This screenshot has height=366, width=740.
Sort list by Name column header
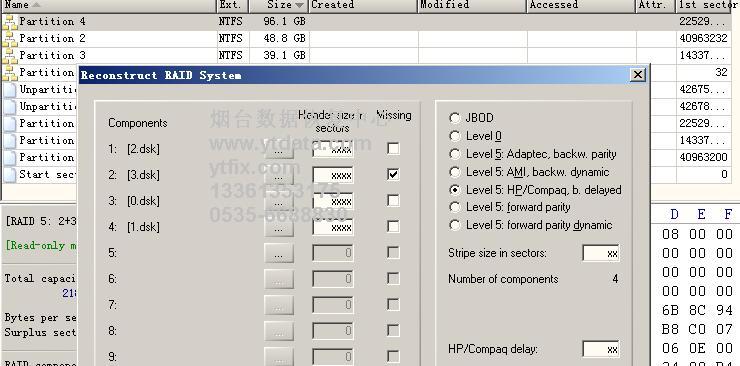(x=108, y=5)
